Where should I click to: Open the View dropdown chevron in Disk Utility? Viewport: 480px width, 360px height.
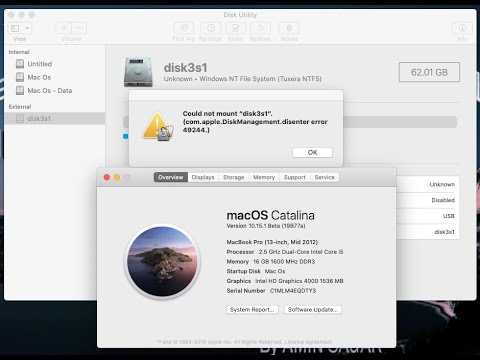click(x=27, y=28)
